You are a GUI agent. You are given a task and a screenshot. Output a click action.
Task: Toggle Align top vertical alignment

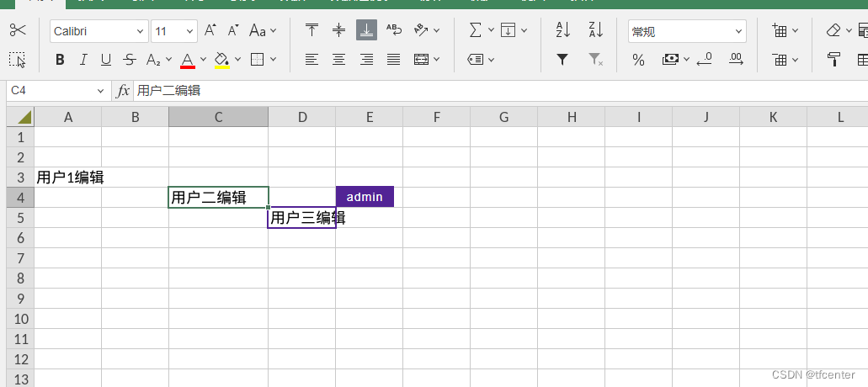[312, 30]
